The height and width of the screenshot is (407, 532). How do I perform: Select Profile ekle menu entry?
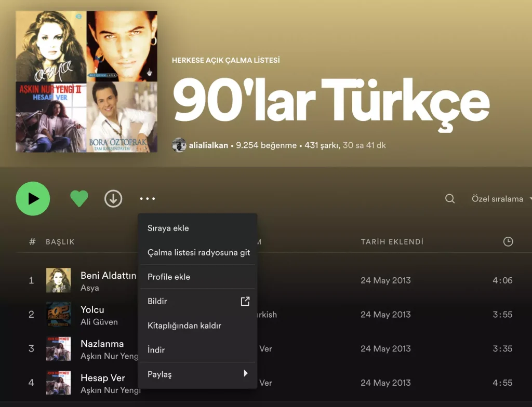(197, 277)
